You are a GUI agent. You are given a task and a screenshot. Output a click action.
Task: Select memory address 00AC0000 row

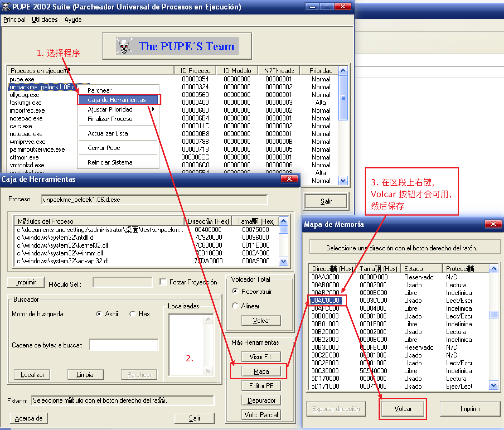click(x=325, y=300)
